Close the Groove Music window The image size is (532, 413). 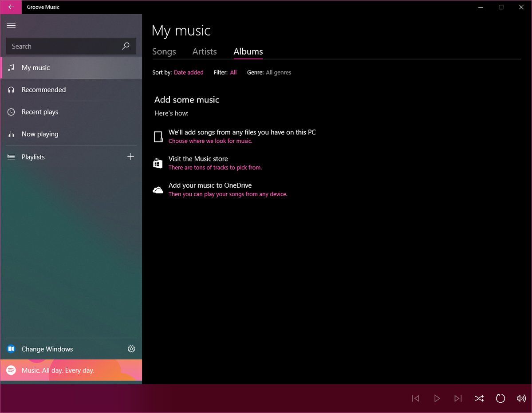tap(521, 7)
